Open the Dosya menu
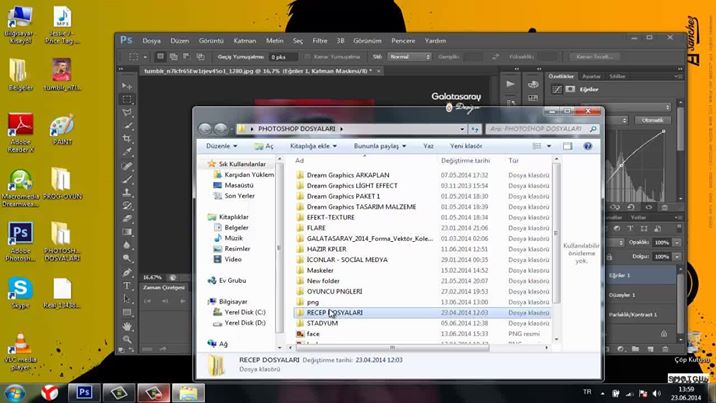716x403 pixels. tap(151, 41)
